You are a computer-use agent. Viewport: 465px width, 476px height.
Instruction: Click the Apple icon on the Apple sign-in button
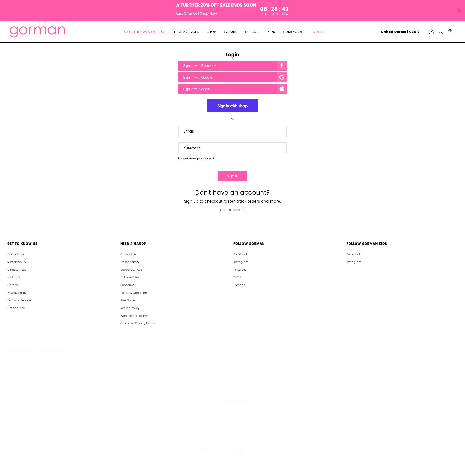pyautogui.click(x=282, y=89)
